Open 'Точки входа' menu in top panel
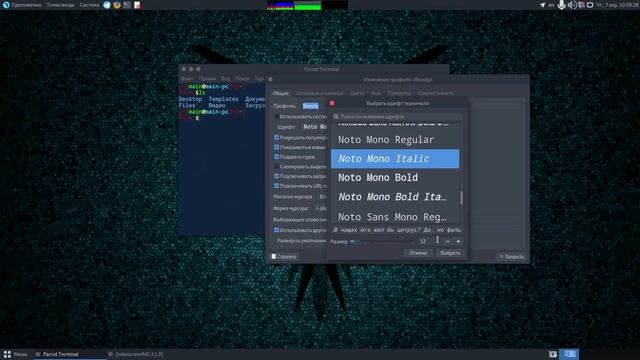 click(x=60, y=5)
